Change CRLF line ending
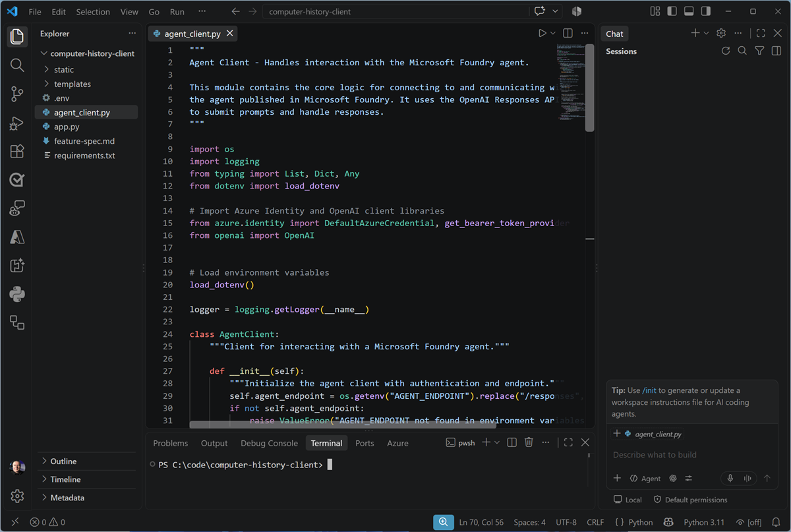Viewport: 791px width, 532px height. [x=595, y=522]
